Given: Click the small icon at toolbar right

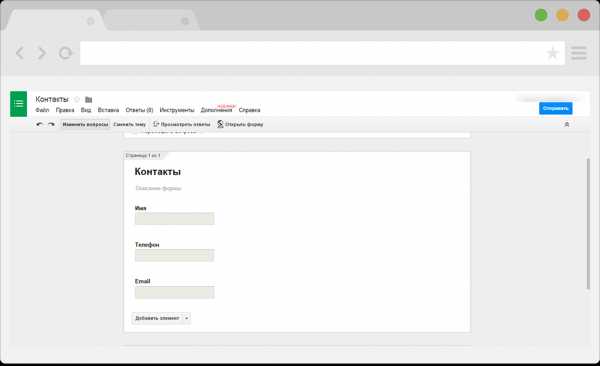Looking at the screenshot, I should 567,124.
